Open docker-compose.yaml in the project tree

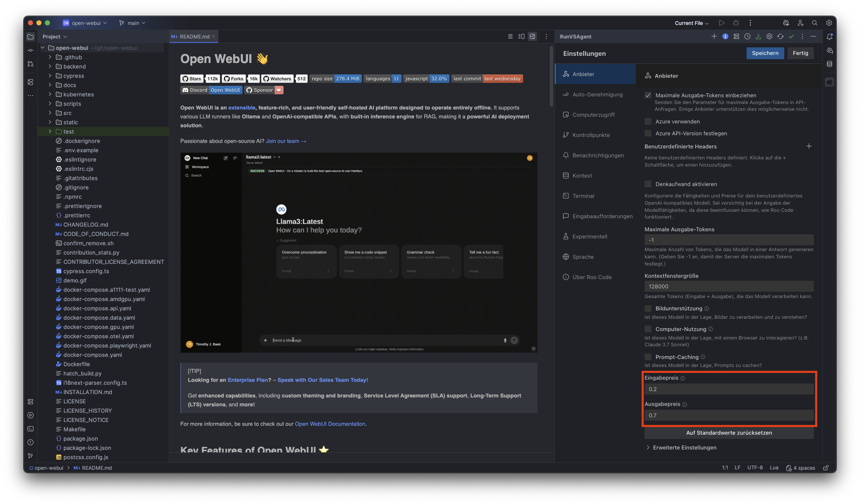coord(93,355)
